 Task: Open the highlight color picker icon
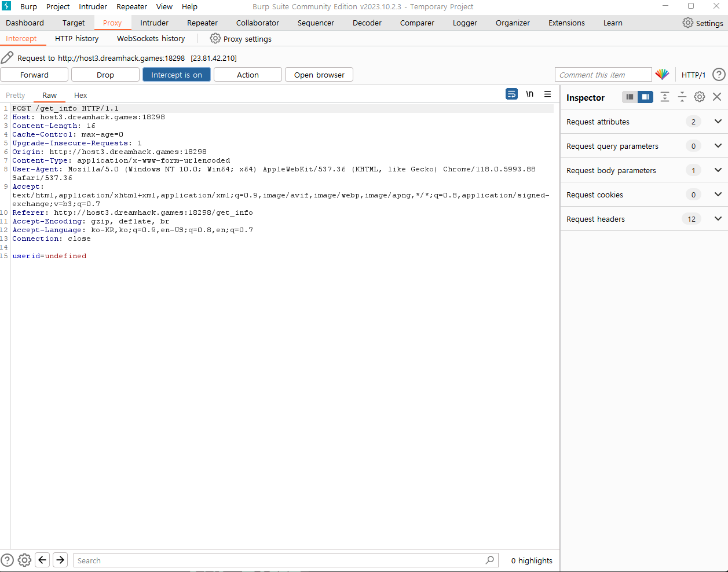pyautogui.click(x=662, y=74)
